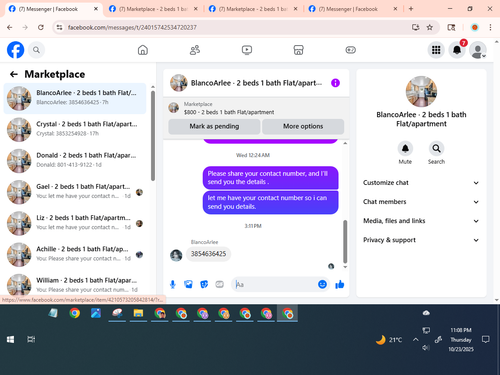The height and width of the screenshot is (375, 500).
Task: Mark listing as pending
Action: tap(214, 126)
